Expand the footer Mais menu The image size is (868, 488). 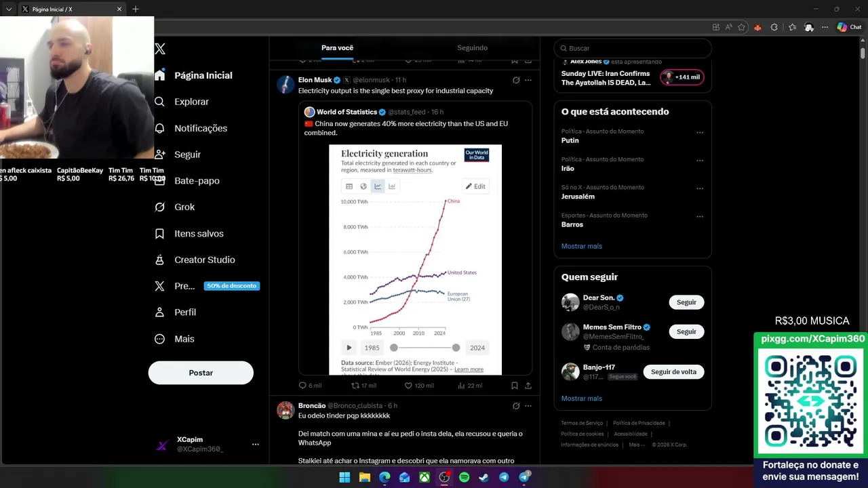coord(637,445)
